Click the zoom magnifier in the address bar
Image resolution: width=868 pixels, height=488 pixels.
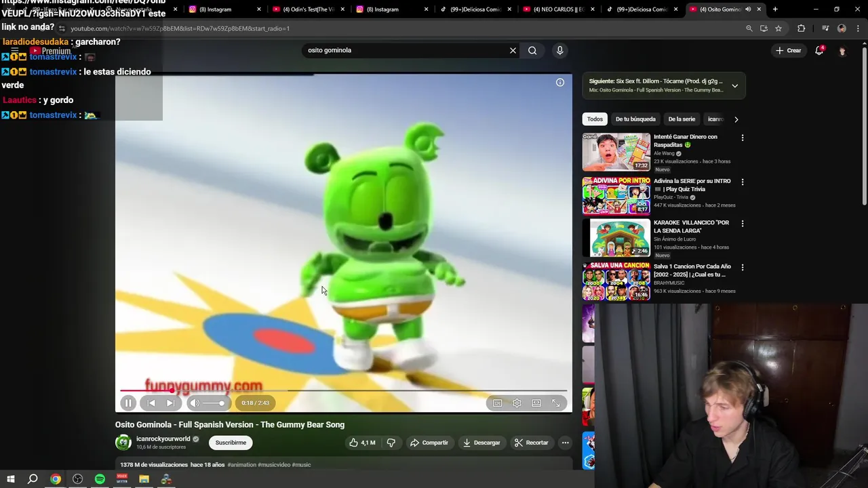(x=749, y=28)
